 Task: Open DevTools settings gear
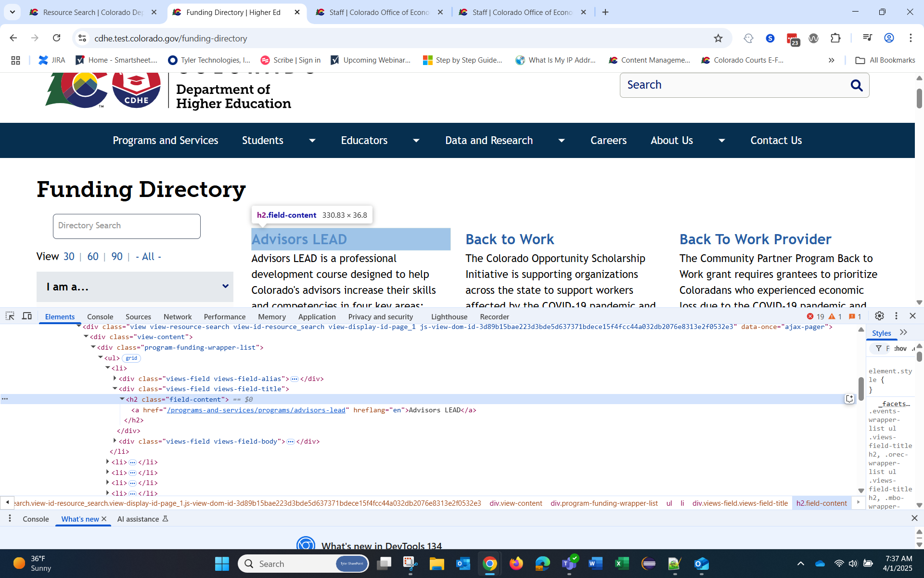[x=879, y=316]
